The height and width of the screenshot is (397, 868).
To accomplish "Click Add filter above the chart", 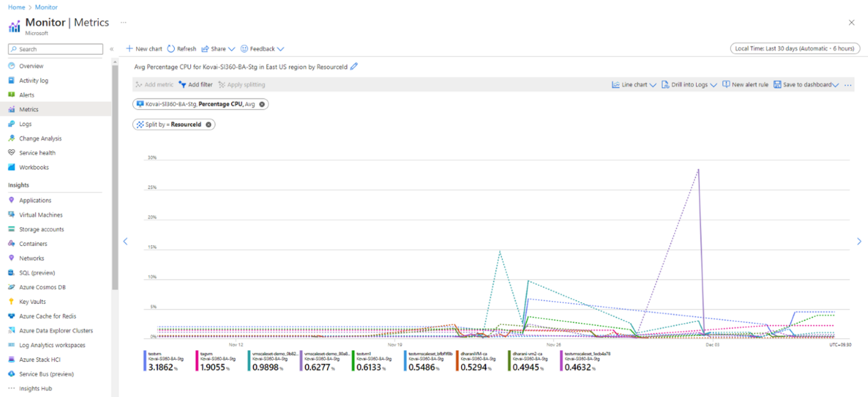I will 196,84.
